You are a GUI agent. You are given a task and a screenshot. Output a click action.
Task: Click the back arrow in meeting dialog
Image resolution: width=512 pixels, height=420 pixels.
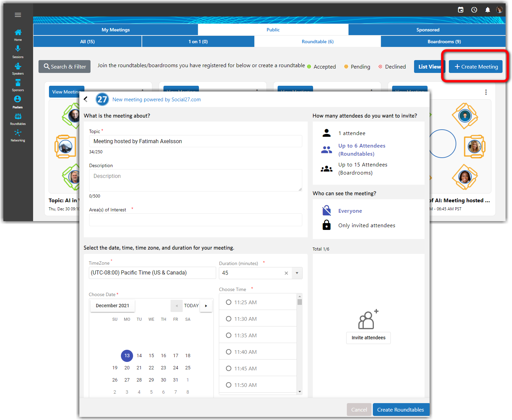click(x=86, y=99)
